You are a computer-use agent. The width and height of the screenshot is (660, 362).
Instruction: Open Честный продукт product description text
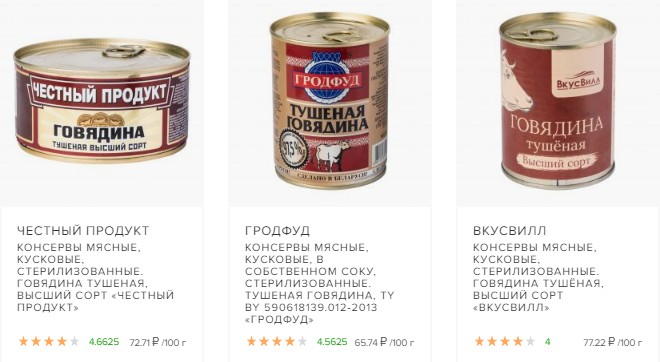click(x=96, y=277)
